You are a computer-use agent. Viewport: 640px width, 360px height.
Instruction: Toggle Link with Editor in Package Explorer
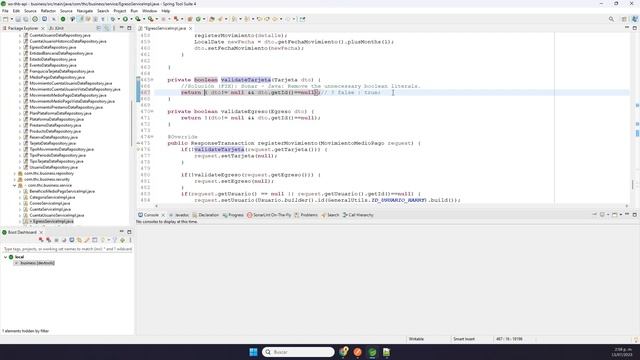[x=107, y=28]
